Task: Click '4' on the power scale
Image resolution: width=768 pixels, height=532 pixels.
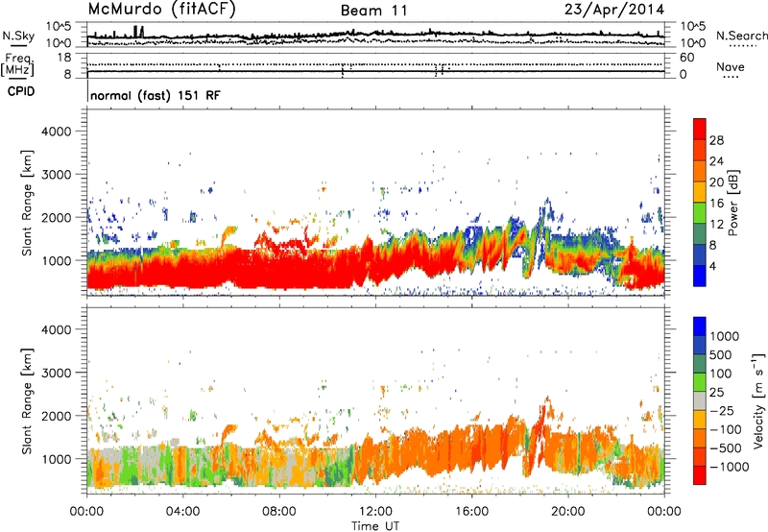Action: pyautogui.click(x=712, y=266)
